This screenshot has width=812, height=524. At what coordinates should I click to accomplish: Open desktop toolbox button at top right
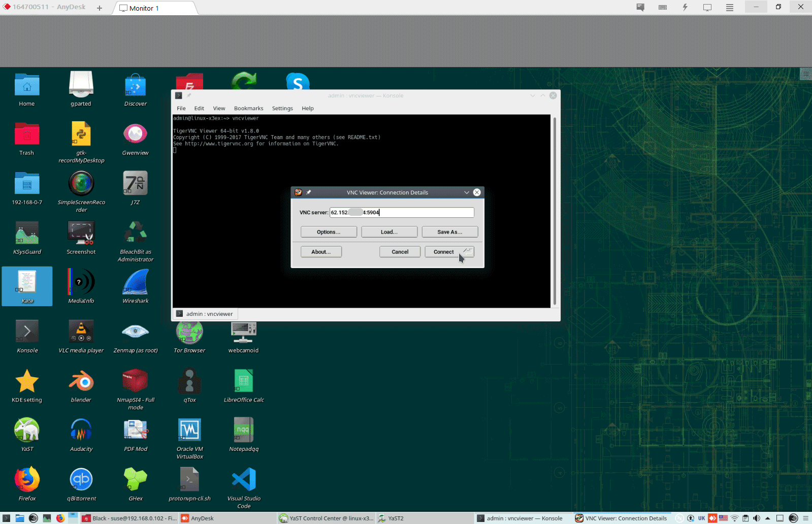(x=806, y=74)
